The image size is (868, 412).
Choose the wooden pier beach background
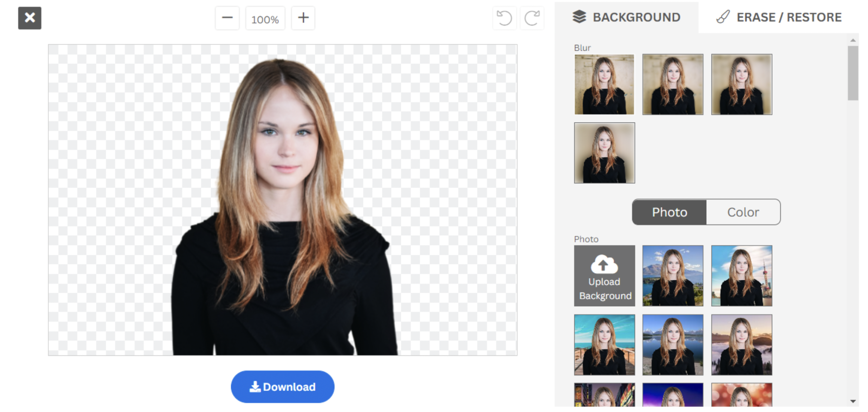point(605,345)
